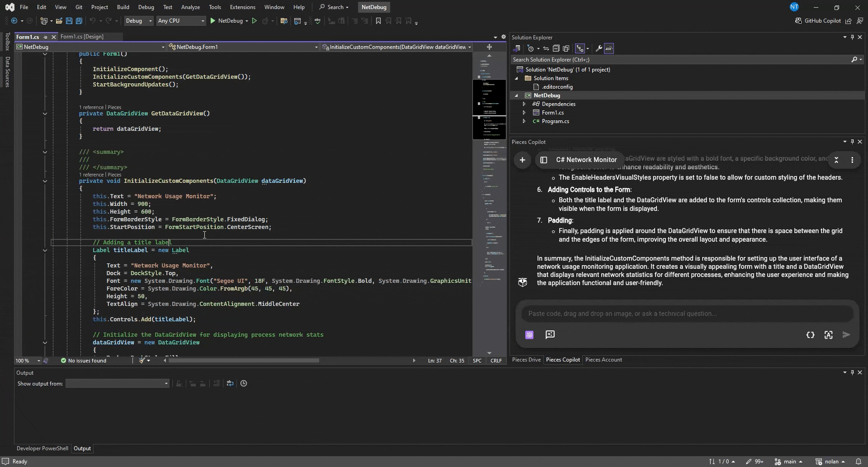Click the Open File folder icon
The height and width of the screenshot is (467, 868).
click(x=59, y=21)
